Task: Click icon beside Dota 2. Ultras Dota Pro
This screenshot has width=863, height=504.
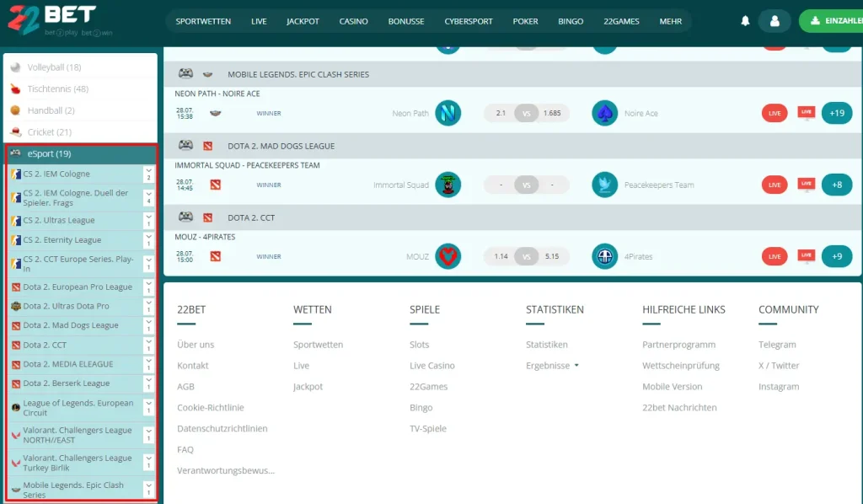Action: coord(16,306)
